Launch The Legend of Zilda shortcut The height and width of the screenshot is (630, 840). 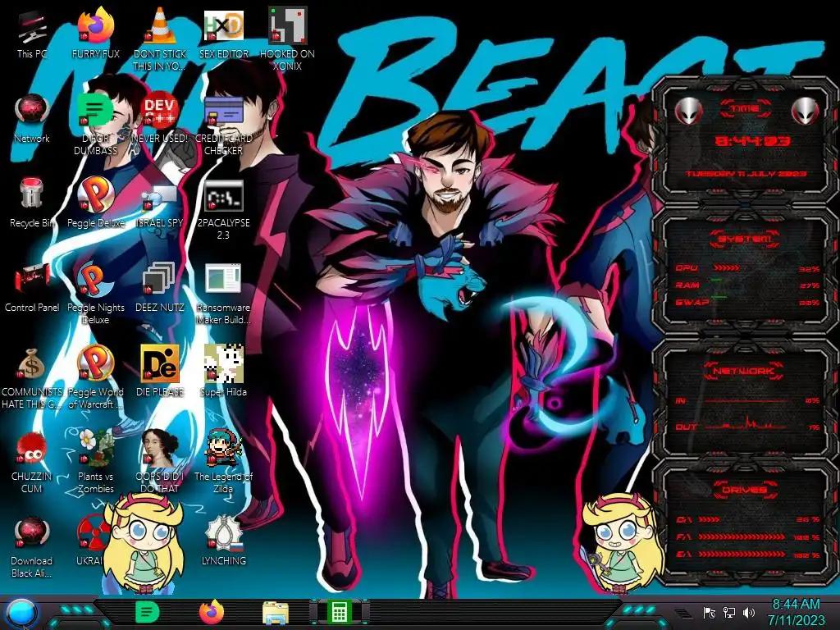(x=223, y=462)
